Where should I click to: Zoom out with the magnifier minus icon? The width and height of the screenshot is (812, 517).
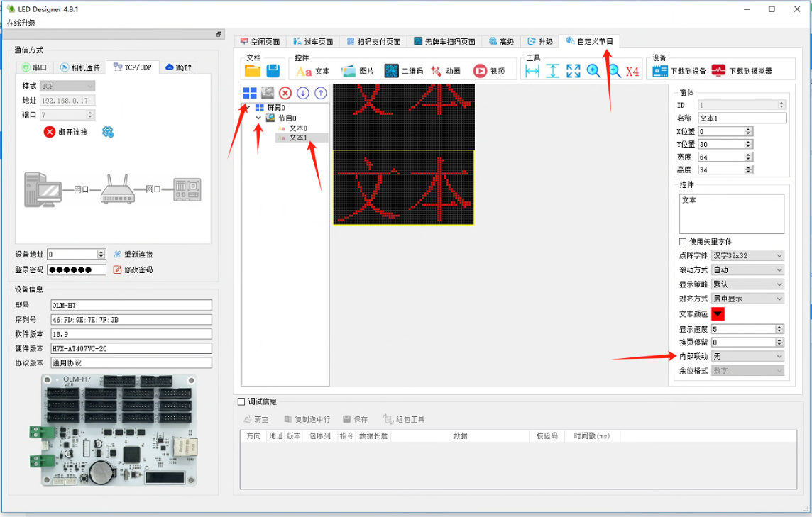point(614,72)
